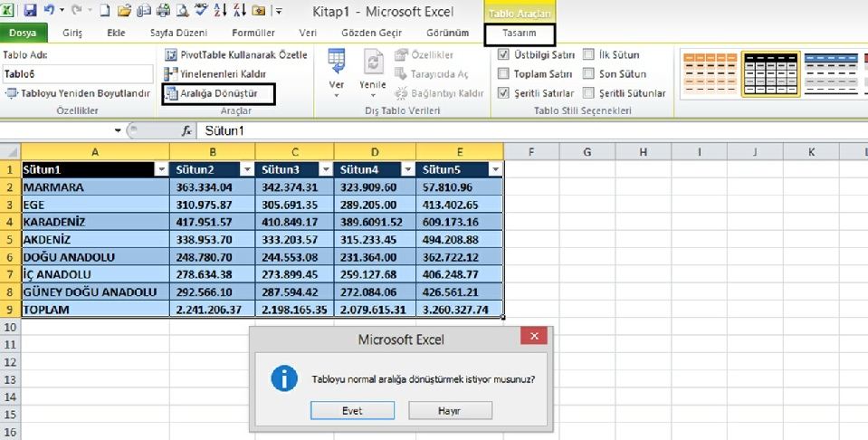Open Sütun1 filter dropdown
868x440 pixels.
coord(161,170)
